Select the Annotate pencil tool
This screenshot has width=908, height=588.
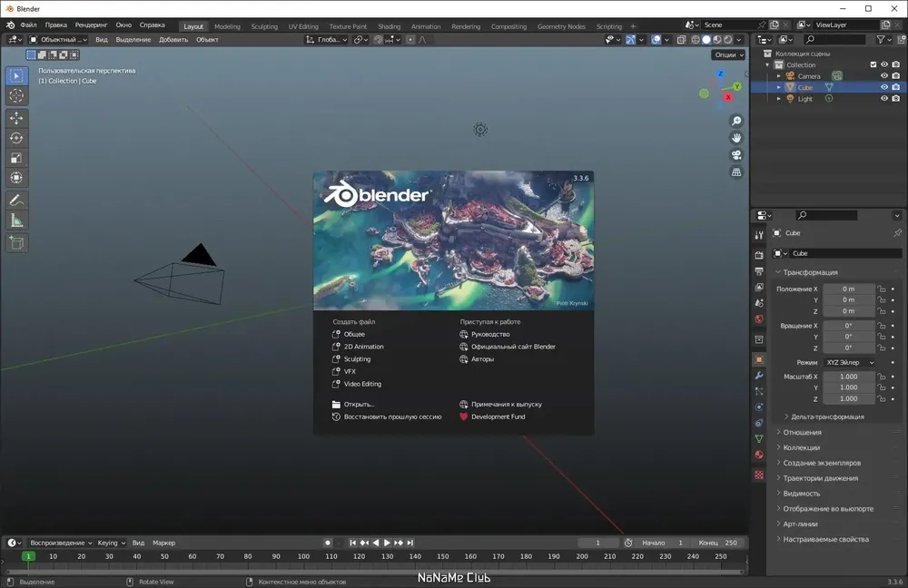pyautogui.click(x=16, y=201)
